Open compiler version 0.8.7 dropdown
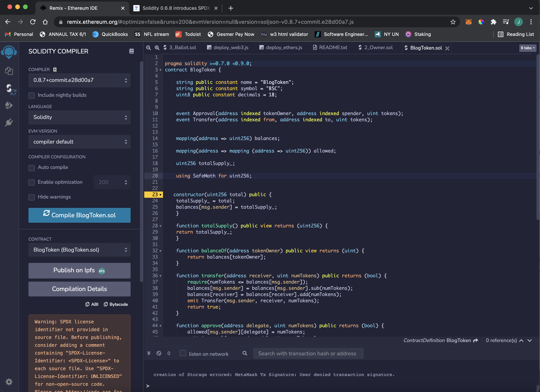Image resolution: width=540 pixels, height=392 pixels. [x=80, y=80]
